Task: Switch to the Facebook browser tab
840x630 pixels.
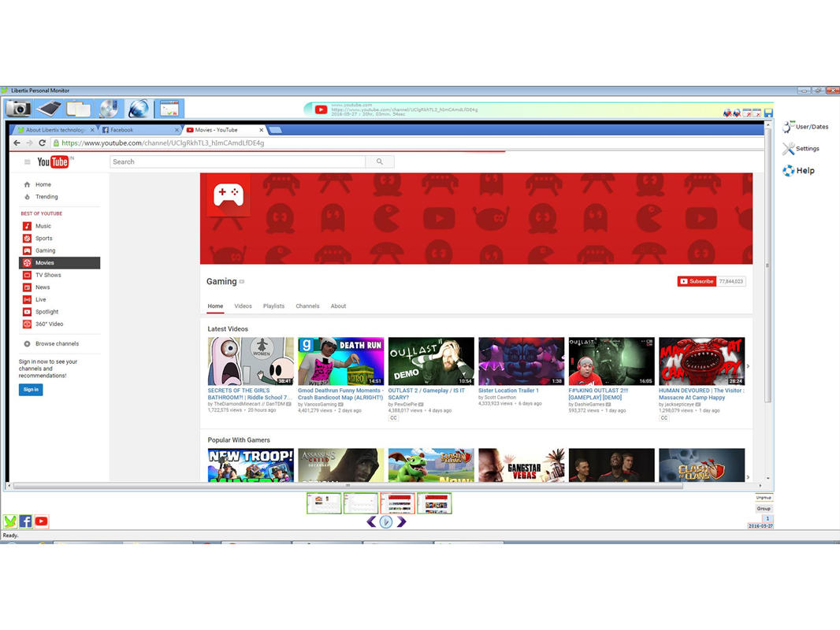Action: point(140,130)
